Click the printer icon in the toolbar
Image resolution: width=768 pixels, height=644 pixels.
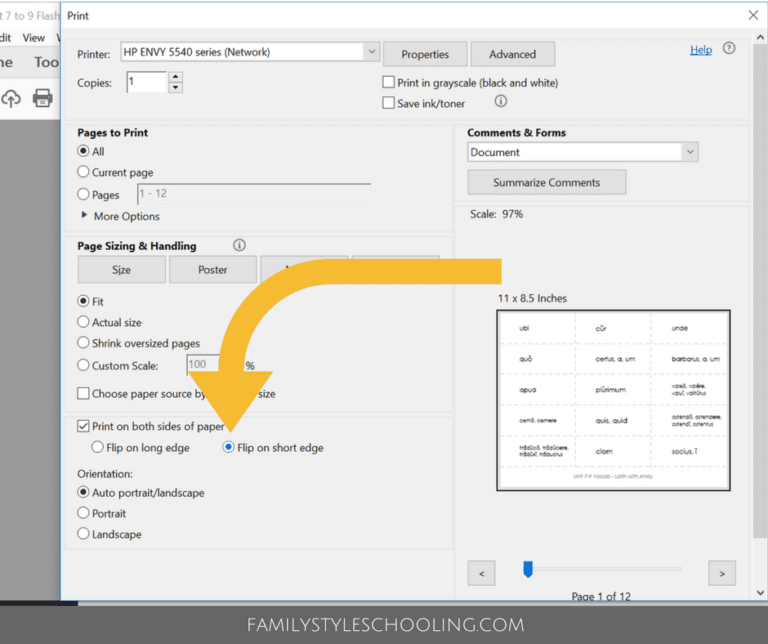click(x=43, y=98)
